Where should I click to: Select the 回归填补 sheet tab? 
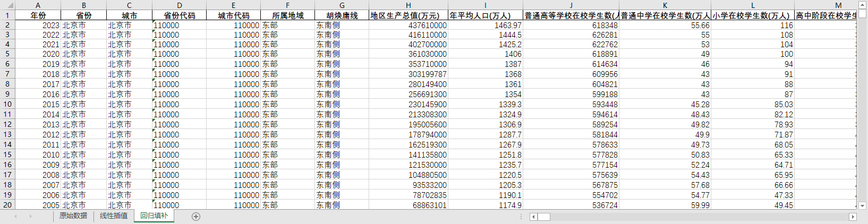tap(154, 216)
